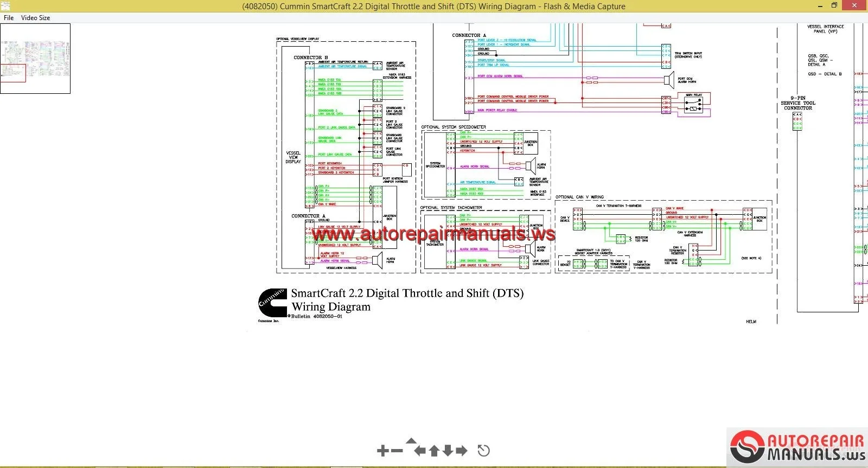Pan diagram up with large up arrow
The height and width of the screenshot is (468, 868).
[x=434, y=451]
